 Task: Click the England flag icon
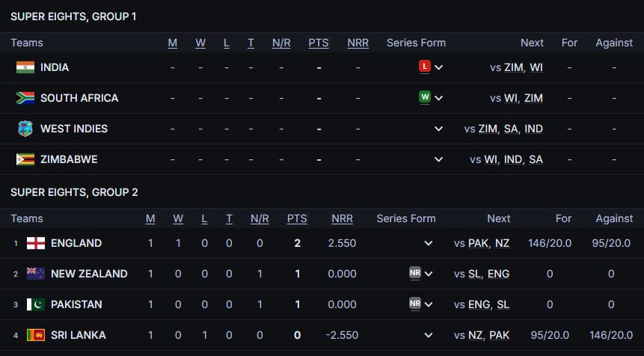(x=36, y=243)
